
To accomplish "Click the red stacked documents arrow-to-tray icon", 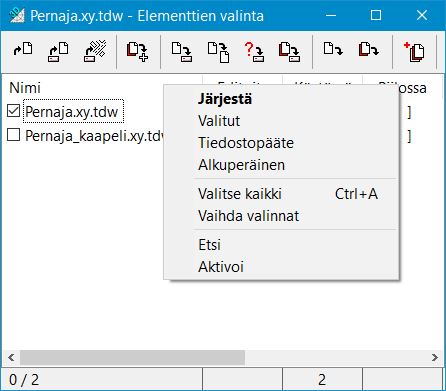I will (289, 52).
